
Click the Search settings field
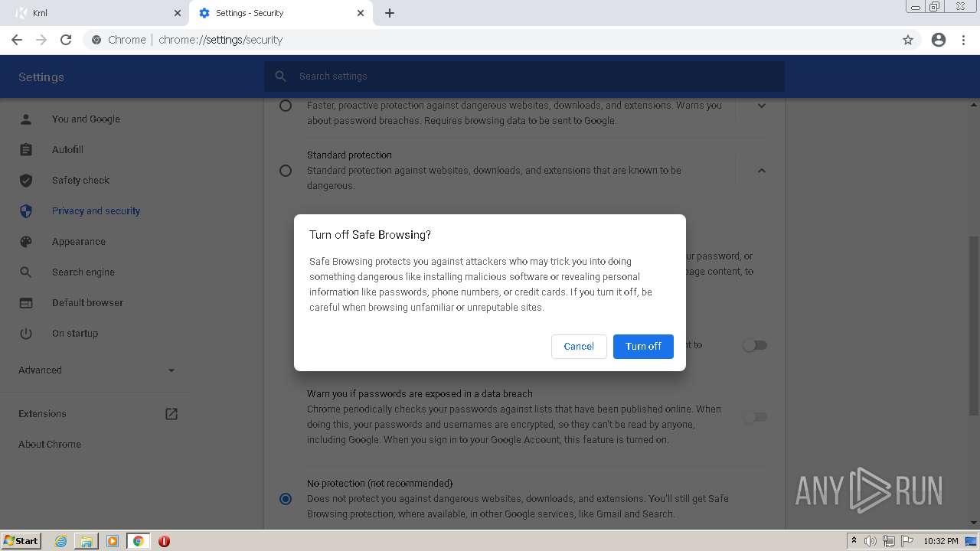tap(524, 77)
